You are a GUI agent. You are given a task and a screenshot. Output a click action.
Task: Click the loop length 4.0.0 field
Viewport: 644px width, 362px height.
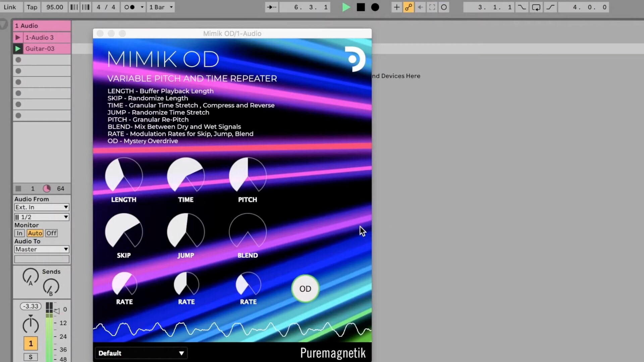tap(584, 7)
